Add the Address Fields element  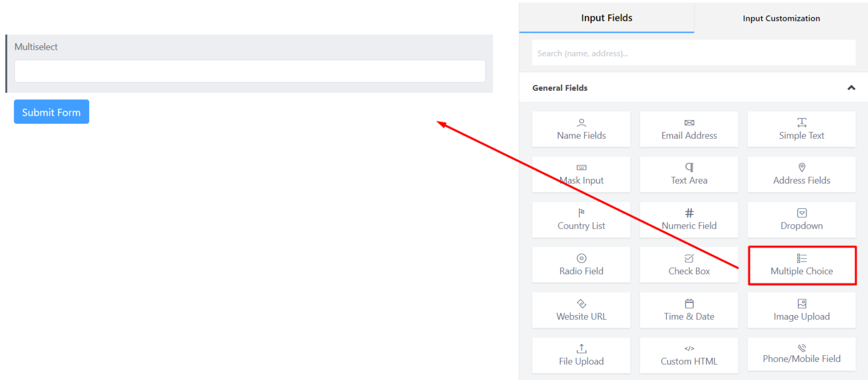point(801,174)
